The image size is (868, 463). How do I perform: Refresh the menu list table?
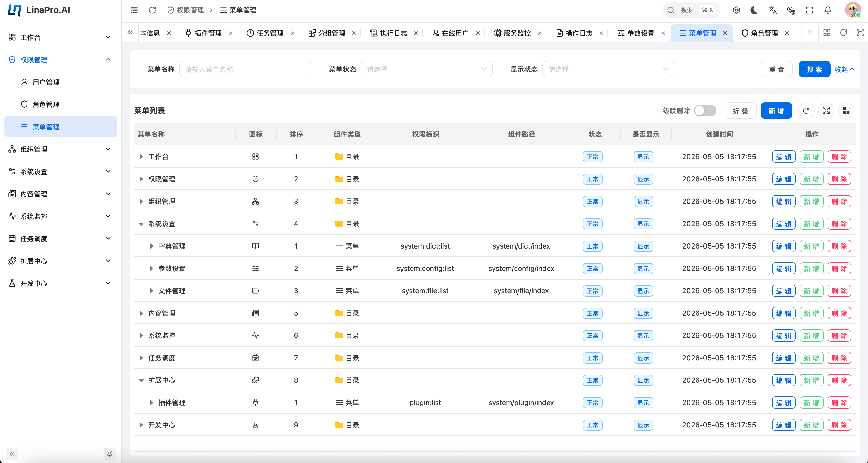coord(806,111)
